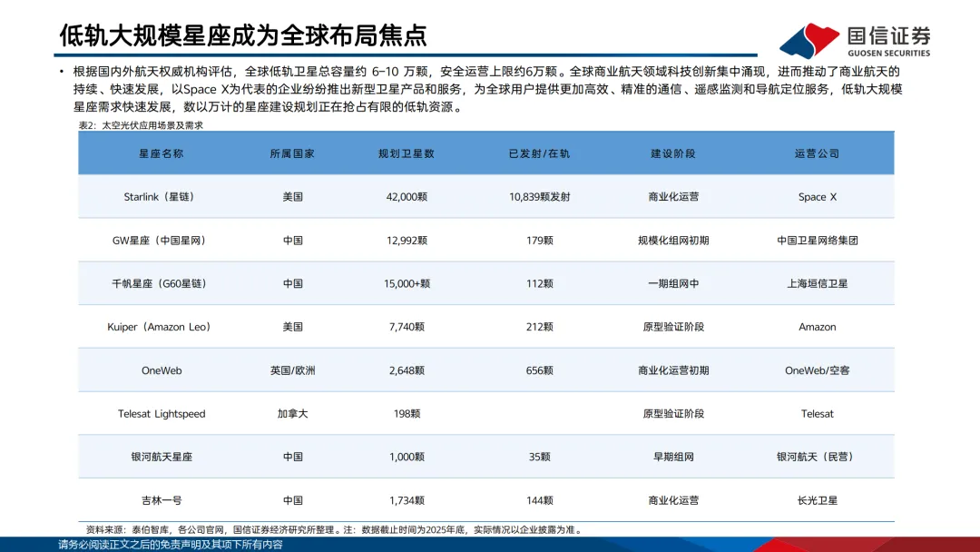980x552 pixels.
Task: Select the Telesat operator cell
Action: pyautogui.click(x=817, y=414)
